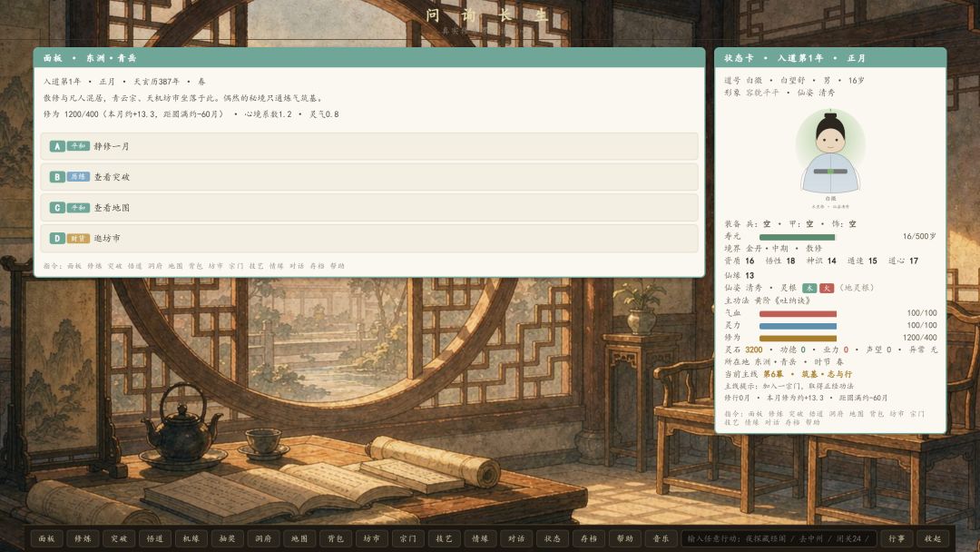Viewport: 980px width, 552px height.
Task: Click the 状态卡 header bar
Action: pyautogui.click(x=830, y=57)
